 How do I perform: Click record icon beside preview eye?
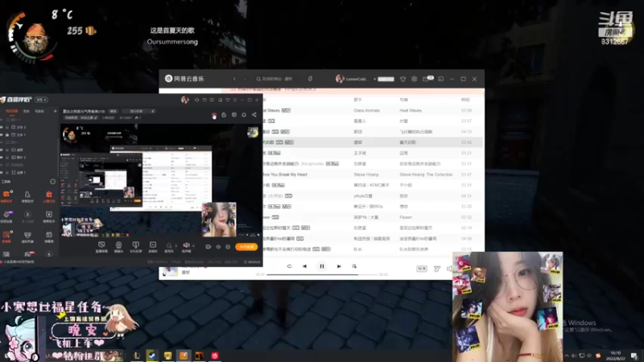(x=208, y=247)
